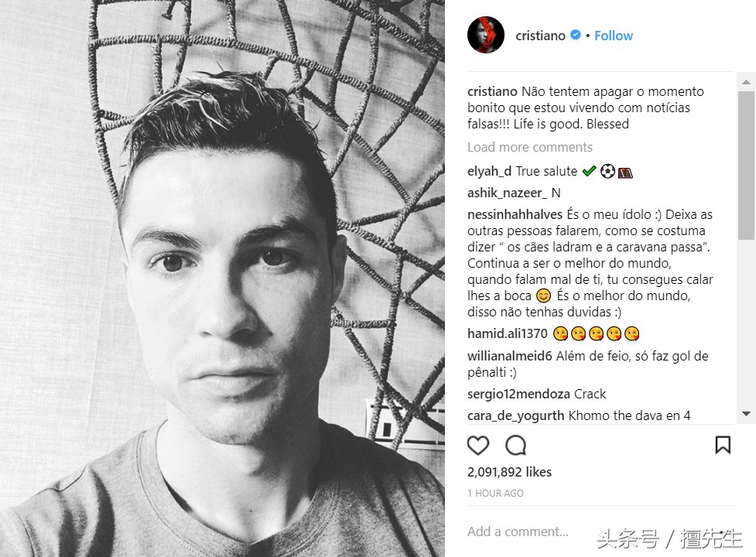756x557 pixels.
Task: Open willianalmeid6 profile
Action: click(x=510, y=356)
